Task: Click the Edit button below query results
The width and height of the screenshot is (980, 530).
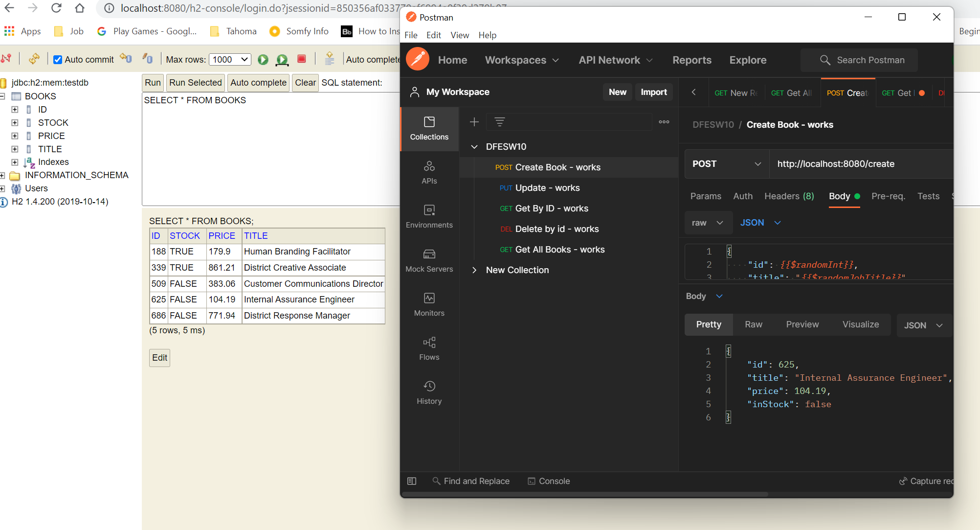Action: click(159, 358)
